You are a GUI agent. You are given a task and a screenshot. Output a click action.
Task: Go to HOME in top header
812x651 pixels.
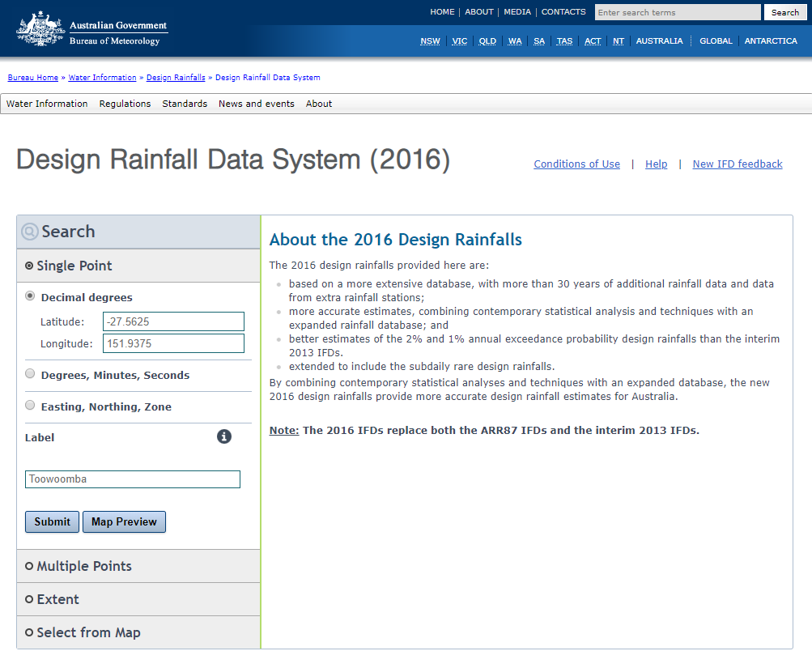(x=442, y=12)
